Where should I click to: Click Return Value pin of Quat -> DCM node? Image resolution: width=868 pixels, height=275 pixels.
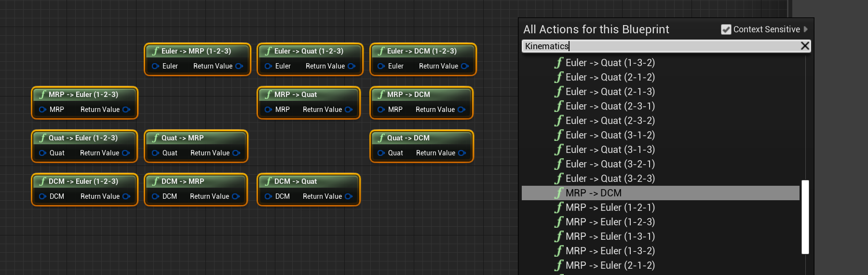pos(462,153)
